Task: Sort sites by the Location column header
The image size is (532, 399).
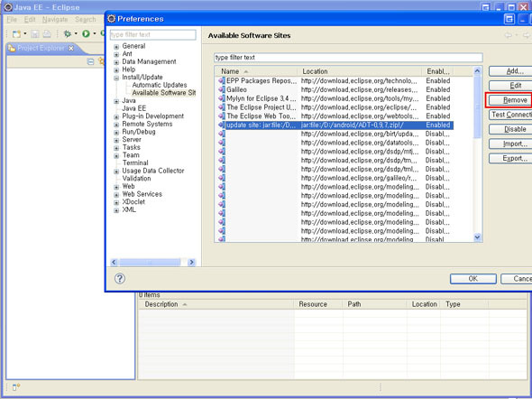Action: (x=360, y=71)
